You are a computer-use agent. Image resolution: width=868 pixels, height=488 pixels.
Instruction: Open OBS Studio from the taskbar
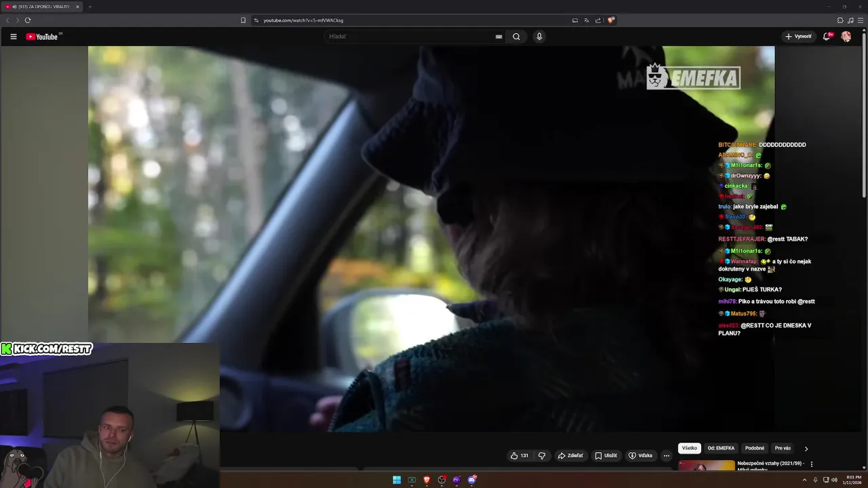[442, 480]
